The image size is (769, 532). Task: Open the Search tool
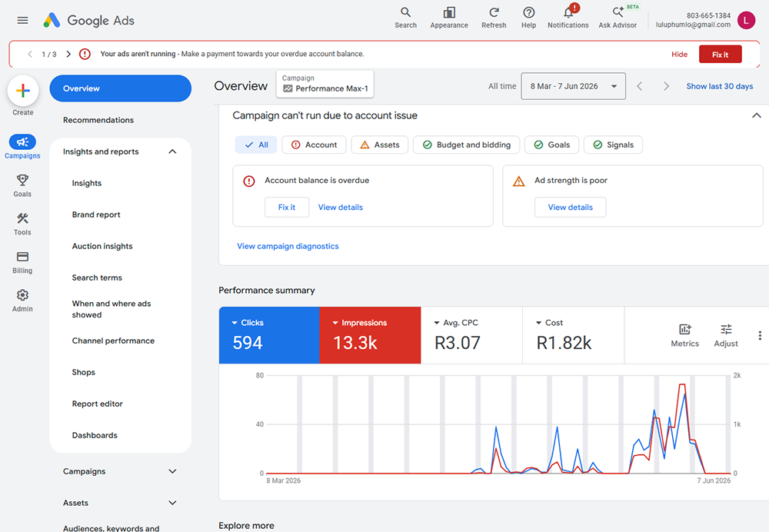[x=405, y=18]
